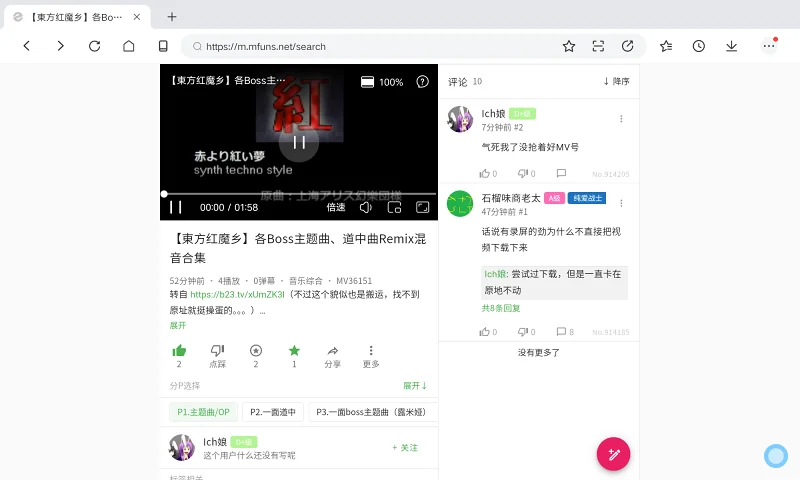Change comment sort order 降序

(616, 81)
